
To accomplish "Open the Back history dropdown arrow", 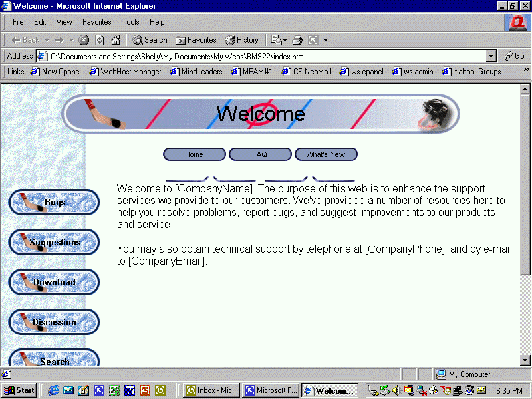I will coord(47,40).
